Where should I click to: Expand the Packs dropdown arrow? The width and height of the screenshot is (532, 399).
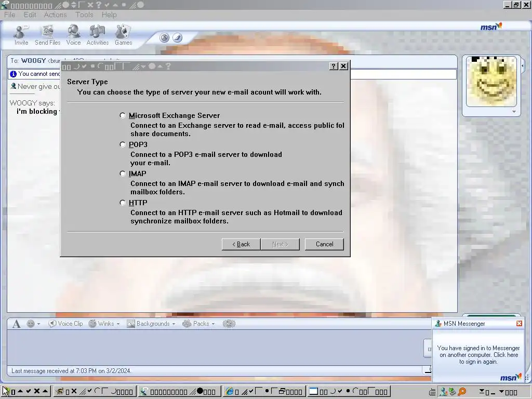pos(213,324)
